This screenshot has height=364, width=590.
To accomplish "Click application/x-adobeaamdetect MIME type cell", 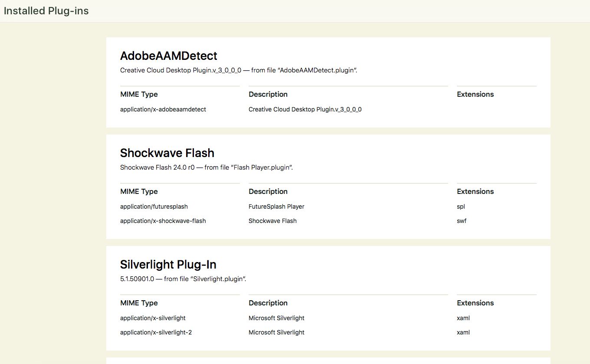I will (163, 109).
